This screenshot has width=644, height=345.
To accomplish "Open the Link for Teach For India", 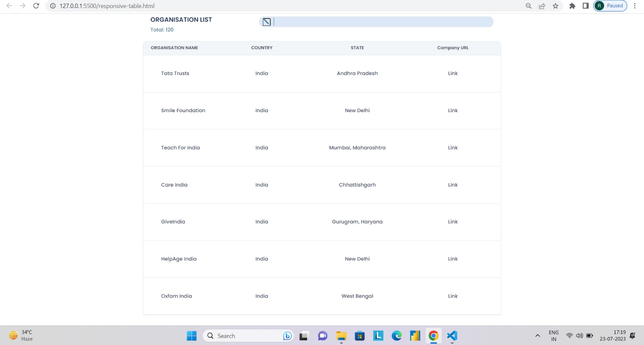I will coord(453,148).
